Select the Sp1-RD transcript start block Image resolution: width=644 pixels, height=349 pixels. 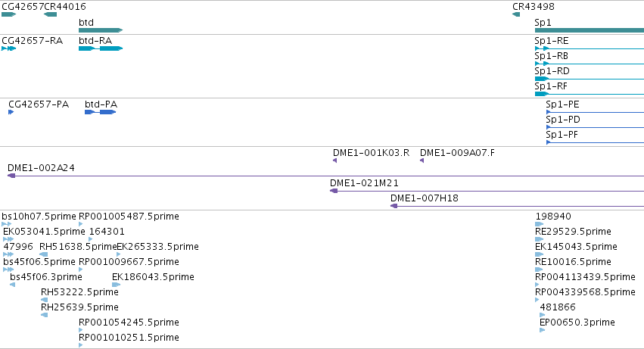[542, 79]
